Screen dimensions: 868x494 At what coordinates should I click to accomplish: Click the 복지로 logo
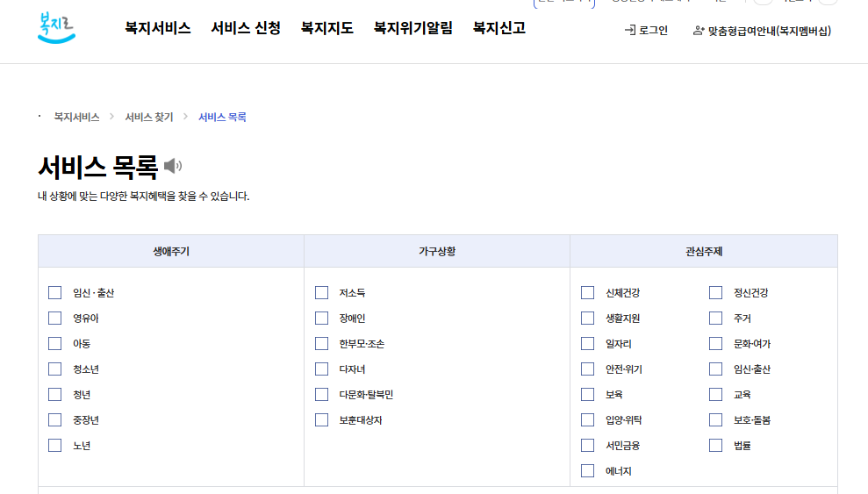pyautogui.click(x=57, y=28)
